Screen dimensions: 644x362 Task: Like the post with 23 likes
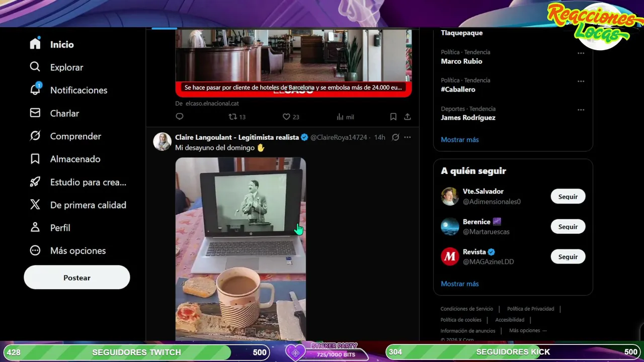pos(291,117)
